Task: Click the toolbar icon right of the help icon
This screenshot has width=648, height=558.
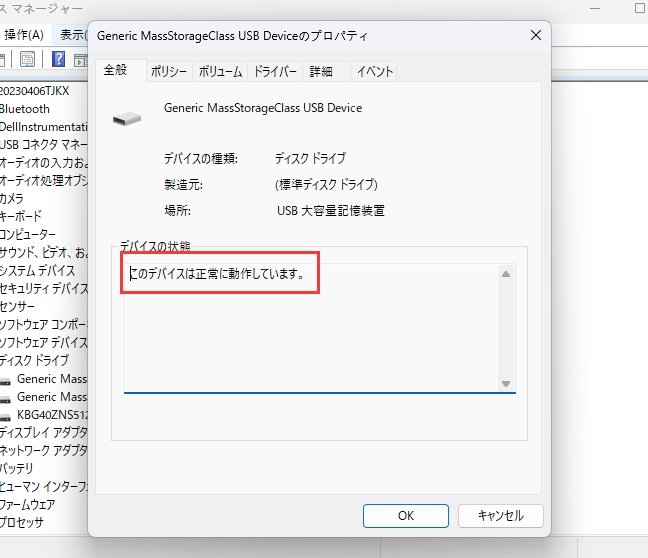Action: (x=81, y=60)
